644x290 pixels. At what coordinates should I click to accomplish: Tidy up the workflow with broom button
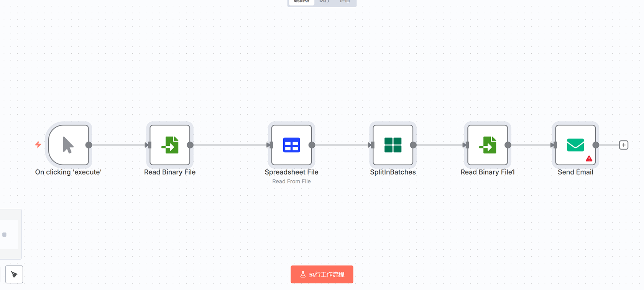point(14,274)
